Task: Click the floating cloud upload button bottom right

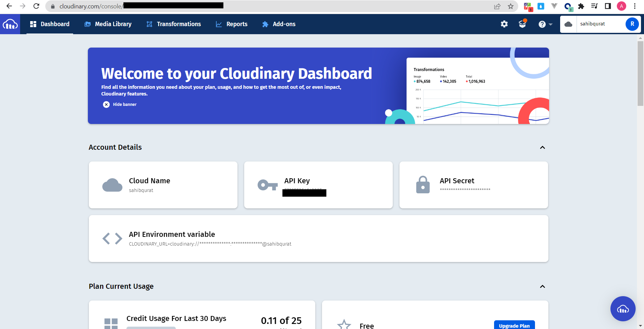Action: point(623,309)
